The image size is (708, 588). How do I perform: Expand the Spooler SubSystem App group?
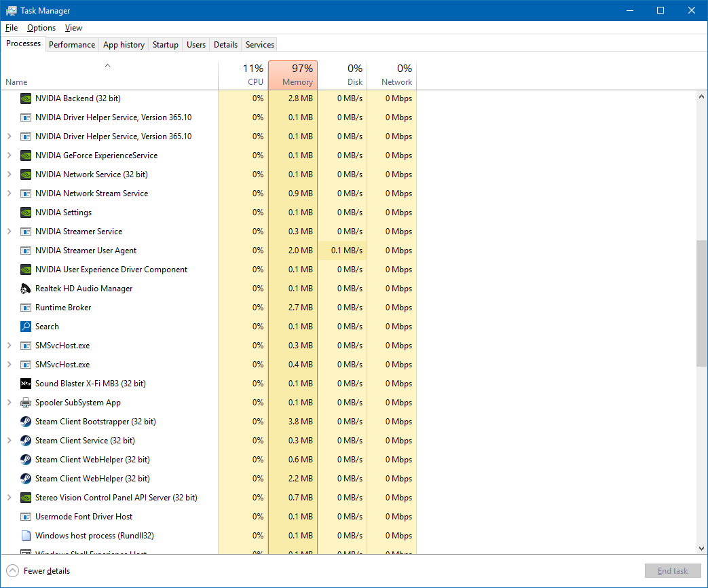pyautogui.click(x=9, y=403)
